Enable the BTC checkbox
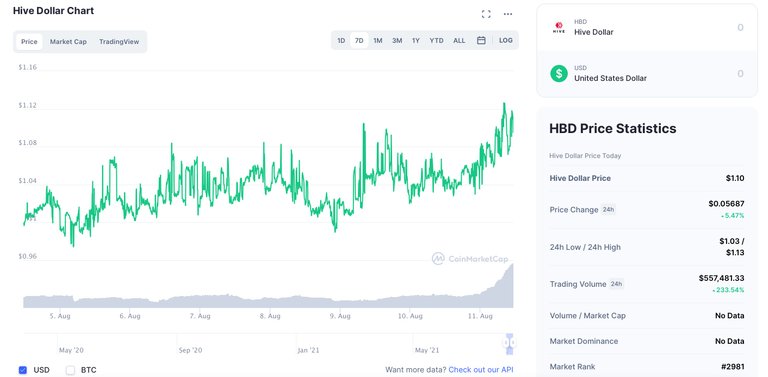This screenshot has width=768, height=377. coord(71,370)
